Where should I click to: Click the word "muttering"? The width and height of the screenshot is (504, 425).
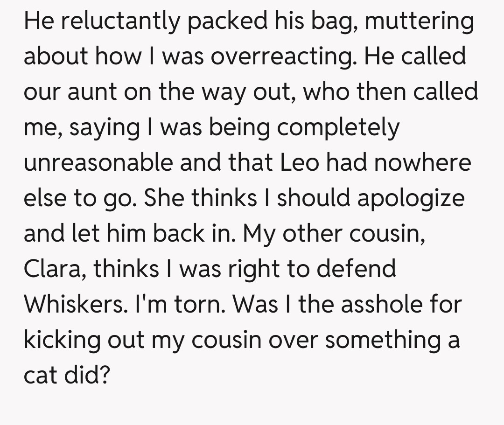[x=420, y=22]
